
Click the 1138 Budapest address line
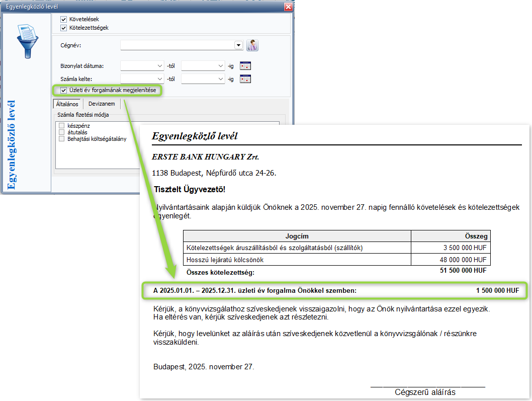click(214, 173)
